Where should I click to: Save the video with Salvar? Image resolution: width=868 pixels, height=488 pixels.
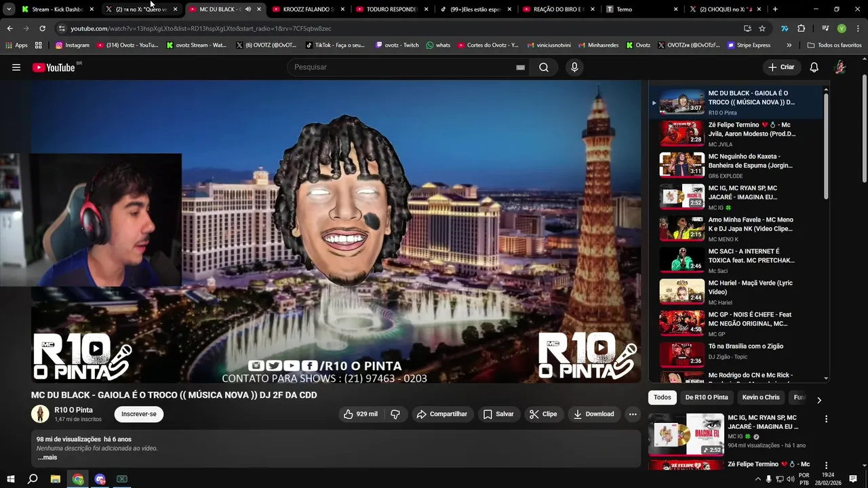tap(498, 414)
